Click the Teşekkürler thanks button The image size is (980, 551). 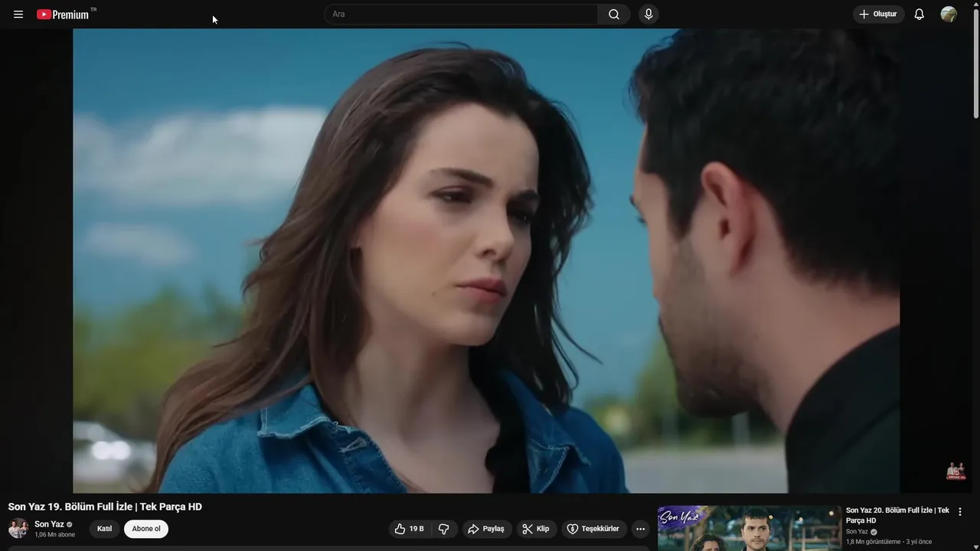pos(593,529)
